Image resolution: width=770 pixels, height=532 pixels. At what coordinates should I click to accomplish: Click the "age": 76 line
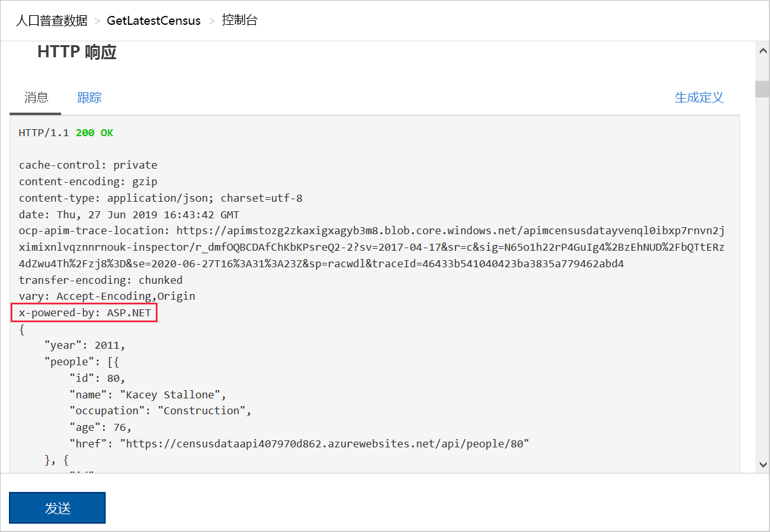(100, 428)
